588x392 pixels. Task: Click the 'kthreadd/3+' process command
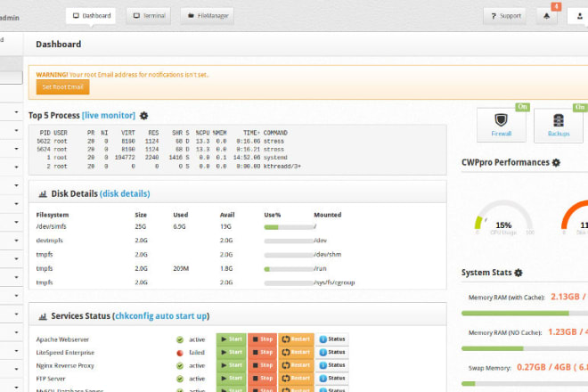coord(282,167)
